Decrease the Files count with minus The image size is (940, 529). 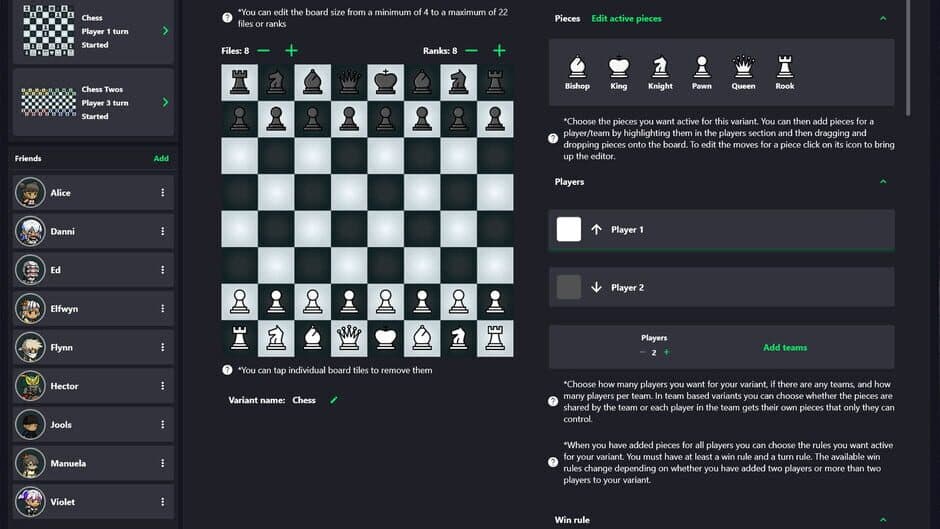point(263,51)
